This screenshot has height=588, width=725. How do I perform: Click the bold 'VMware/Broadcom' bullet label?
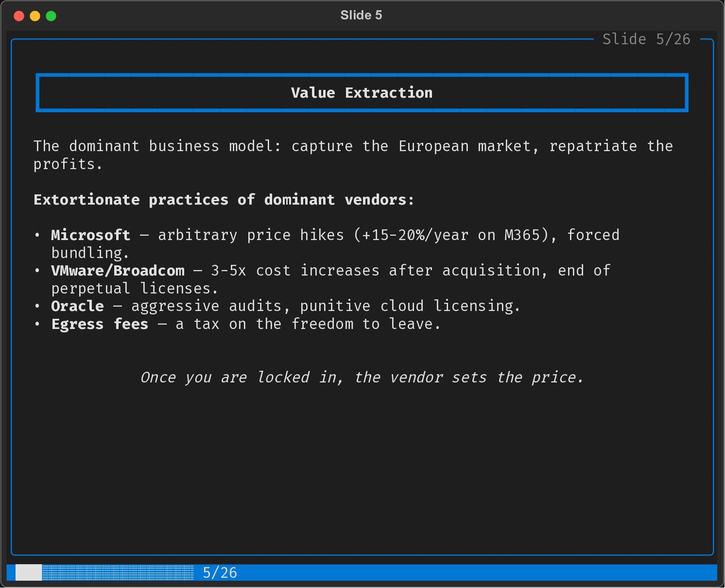pyautogui.click(x=118, y=271)
